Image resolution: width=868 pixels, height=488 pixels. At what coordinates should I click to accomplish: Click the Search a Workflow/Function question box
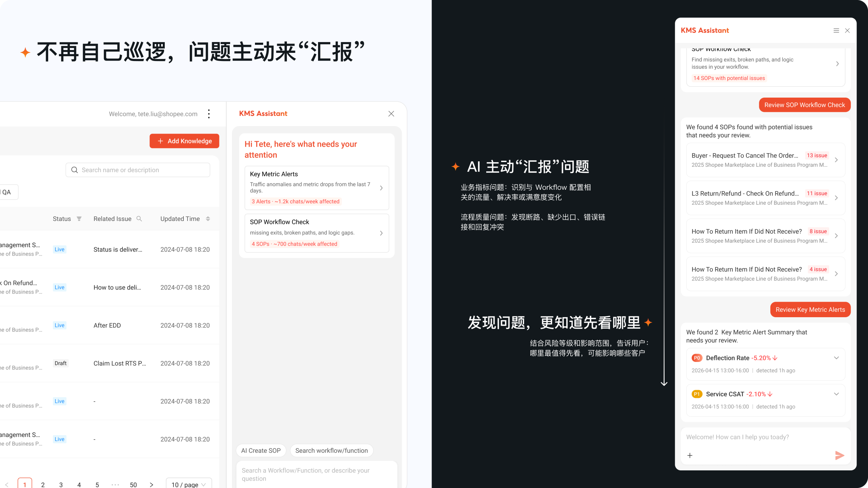coord(317,474)
